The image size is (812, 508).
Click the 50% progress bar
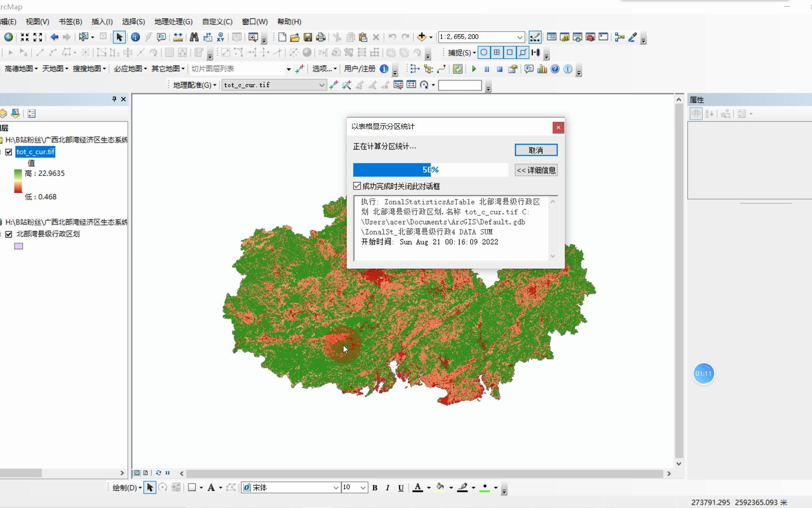point(430,170)
